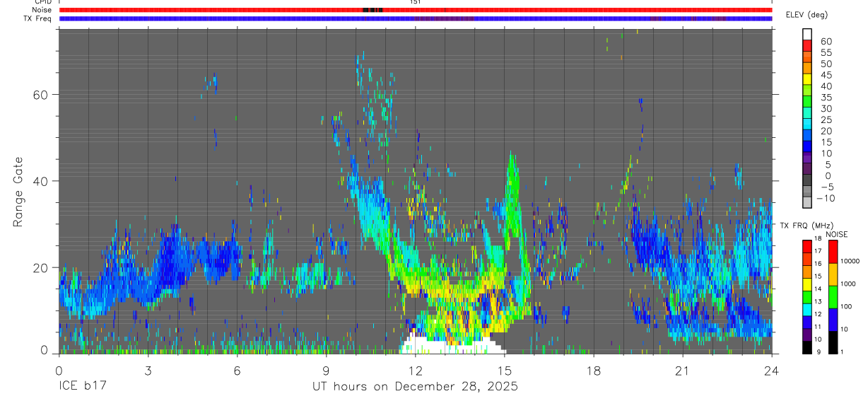Viewport: 868px width, 401px height.
Task: Click the red Noise strip above the plot
Action: (x=416, y=10)
